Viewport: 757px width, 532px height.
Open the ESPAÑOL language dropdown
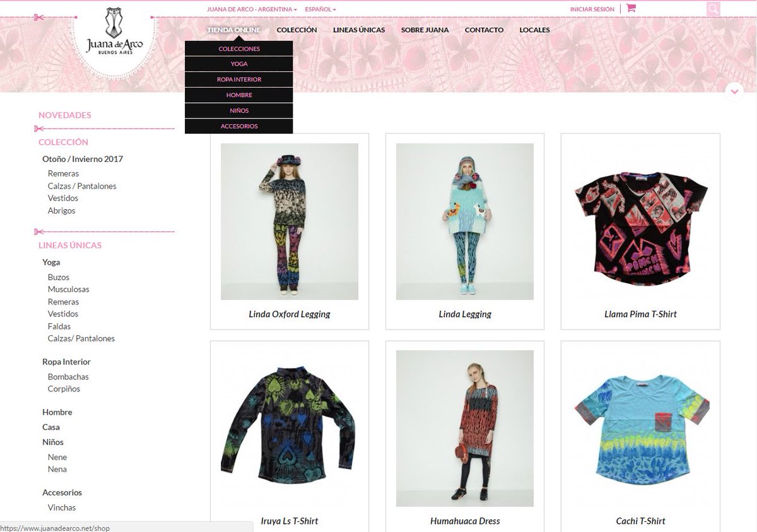(x=319, y=9)
